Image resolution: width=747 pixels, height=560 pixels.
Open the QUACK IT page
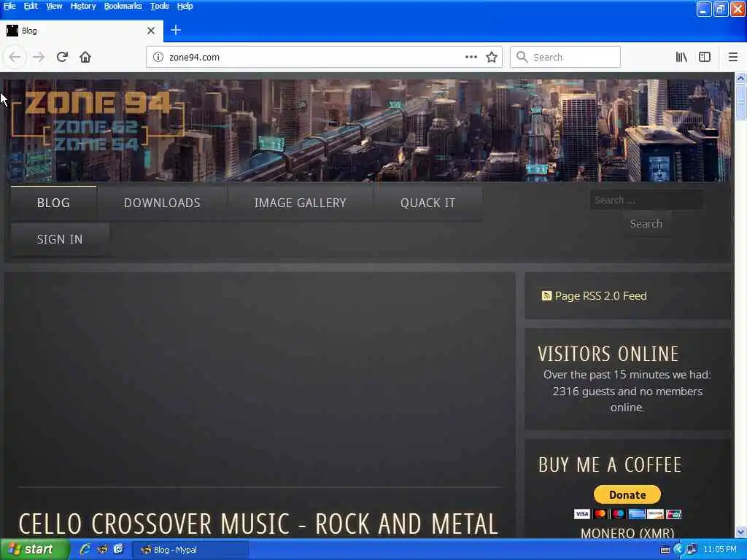tap(427, 203)
